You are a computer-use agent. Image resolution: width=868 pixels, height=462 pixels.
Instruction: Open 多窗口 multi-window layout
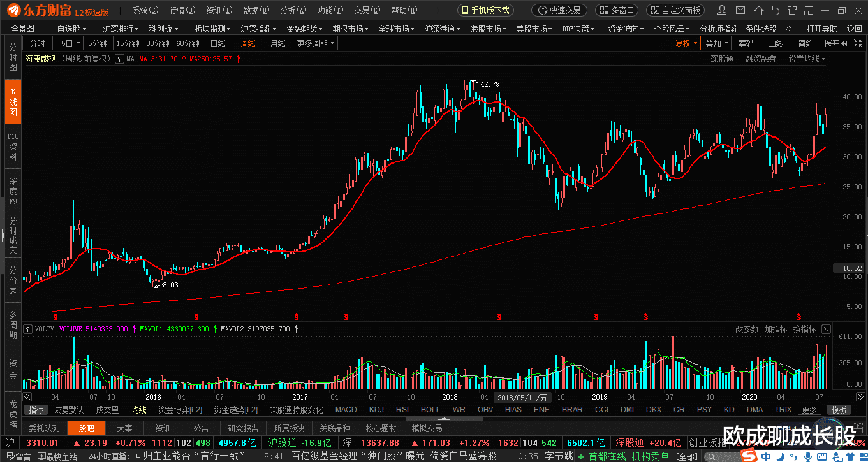click(617, 10)
